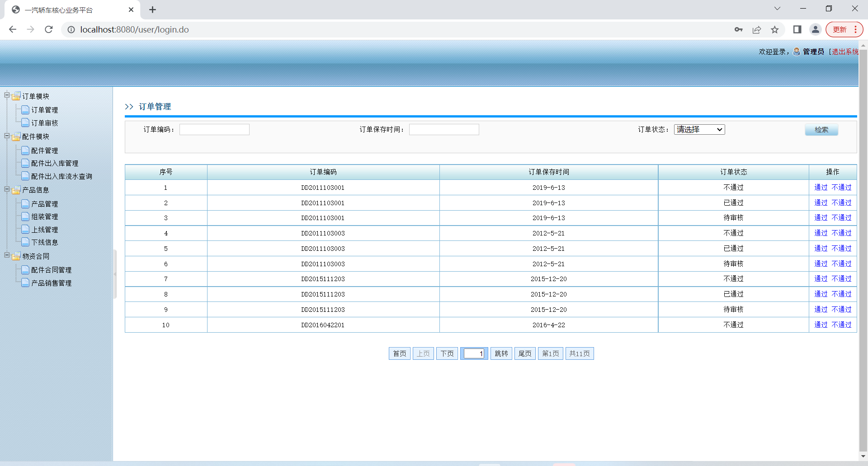Reload the page with refresh icon
Image resolution: width=868 pixels, height=466 pixels.
(49, 29)
